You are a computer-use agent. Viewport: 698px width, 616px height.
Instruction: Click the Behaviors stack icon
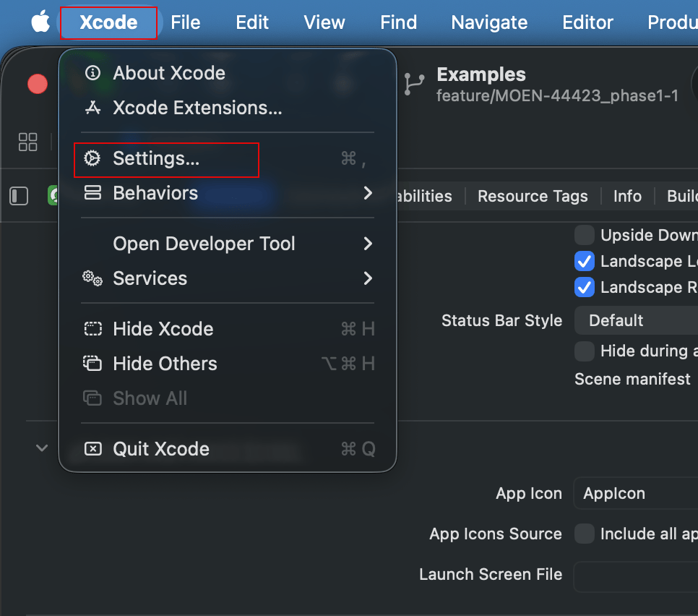(x=92, y=193)
